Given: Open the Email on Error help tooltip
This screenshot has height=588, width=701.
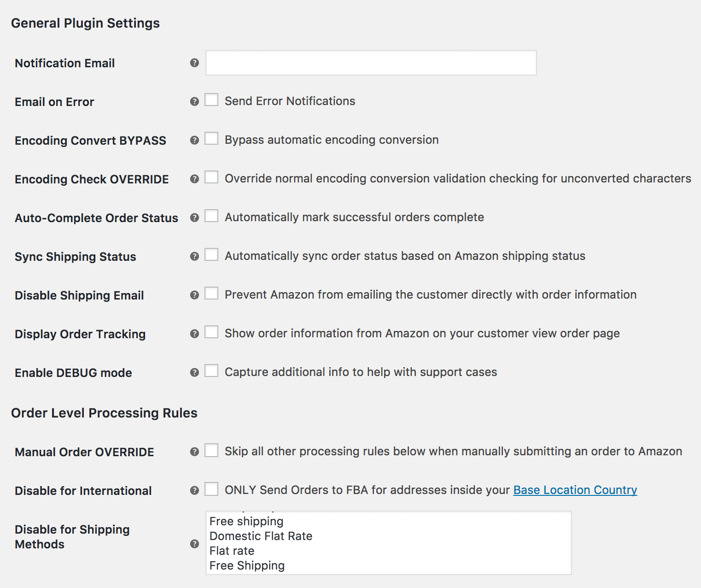Looking at the screenshot, I should (194, 101).
